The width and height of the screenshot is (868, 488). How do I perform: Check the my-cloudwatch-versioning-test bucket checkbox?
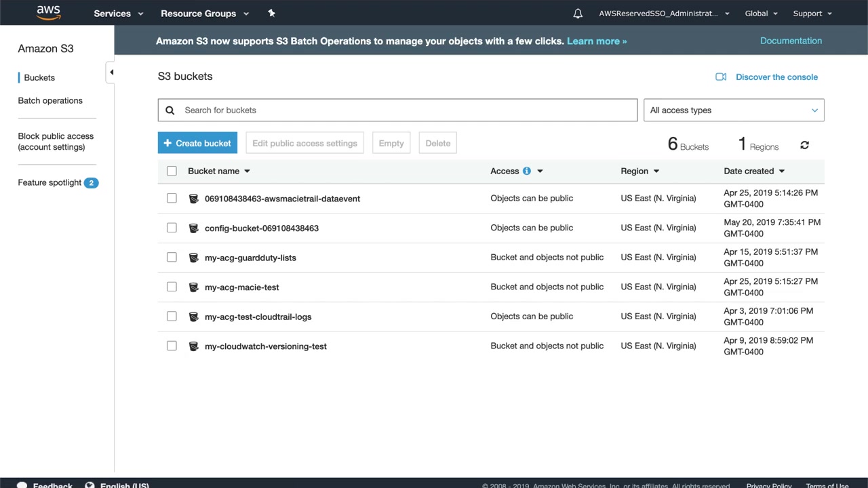click(x=172, y=346)
